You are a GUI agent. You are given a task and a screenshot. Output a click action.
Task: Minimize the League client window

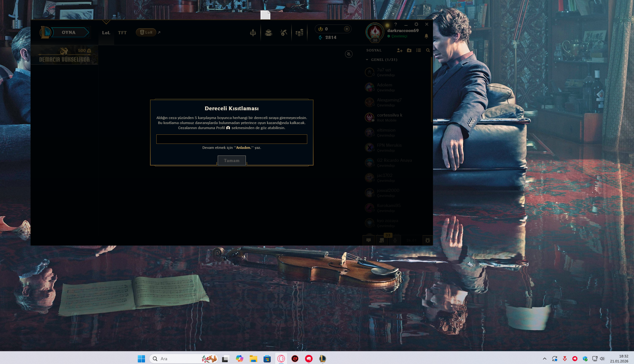tap(406, 24)
